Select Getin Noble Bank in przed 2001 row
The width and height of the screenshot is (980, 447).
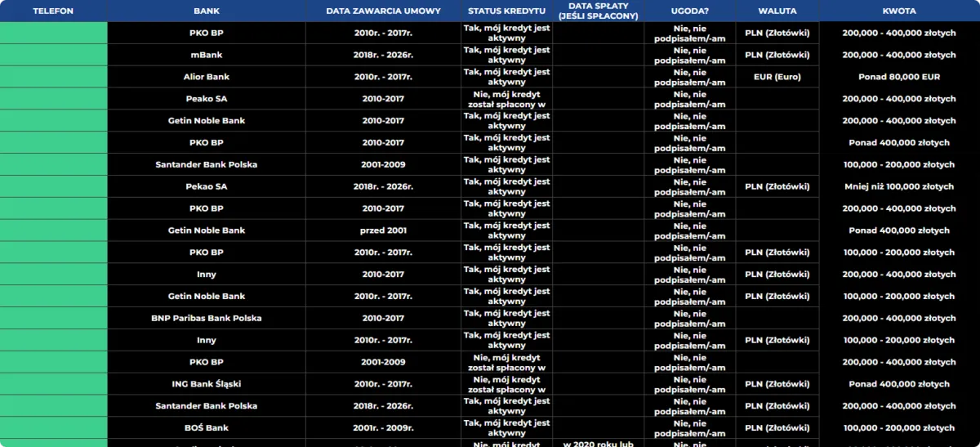coord(207,230)
